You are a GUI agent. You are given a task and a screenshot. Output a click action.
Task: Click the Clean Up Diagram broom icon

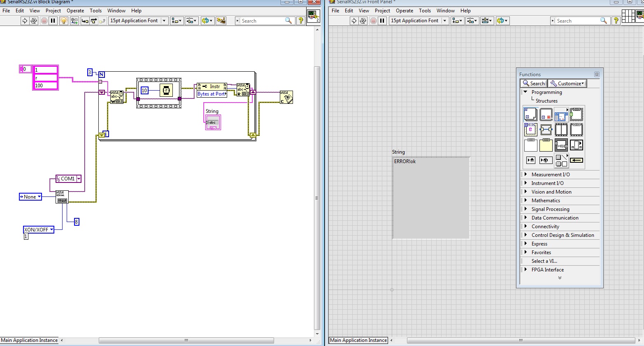point(221,21)
